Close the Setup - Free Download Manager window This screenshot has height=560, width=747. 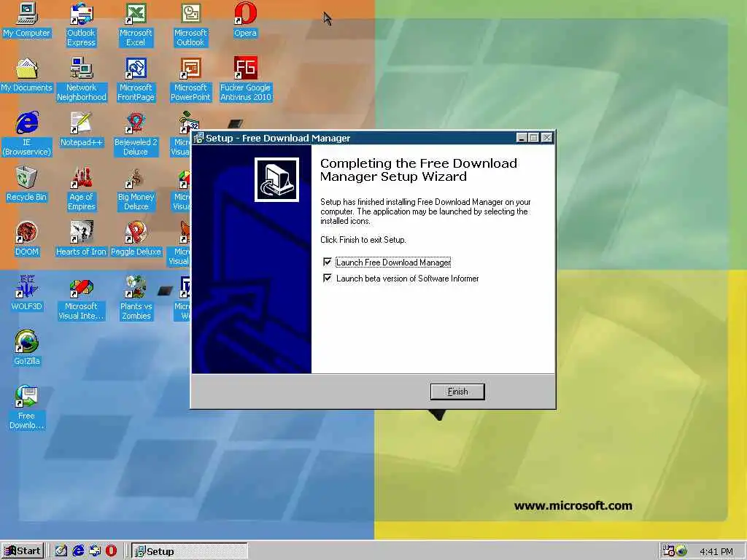click(x=547, y=138)
